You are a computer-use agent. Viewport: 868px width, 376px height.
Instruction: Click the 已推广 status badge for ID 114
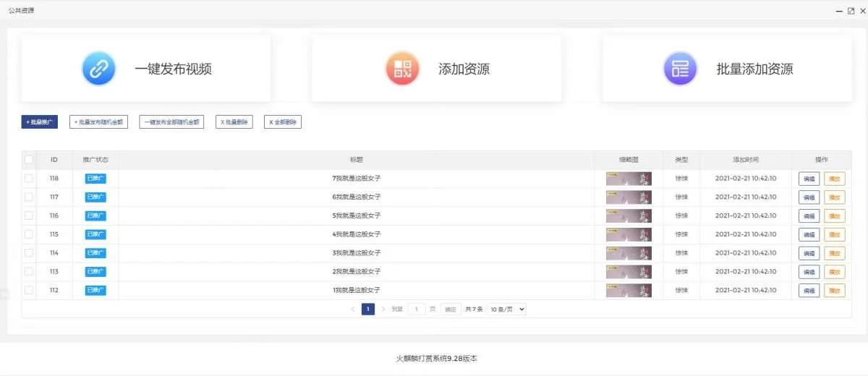(95, 253)
